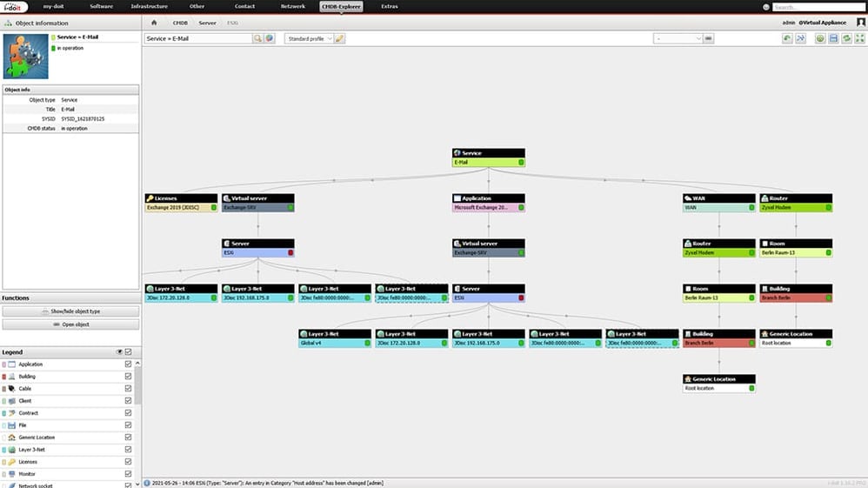Uncheck the Cable legend checkbox
This screenshot has height=488, width=868.
click(129, 388)
